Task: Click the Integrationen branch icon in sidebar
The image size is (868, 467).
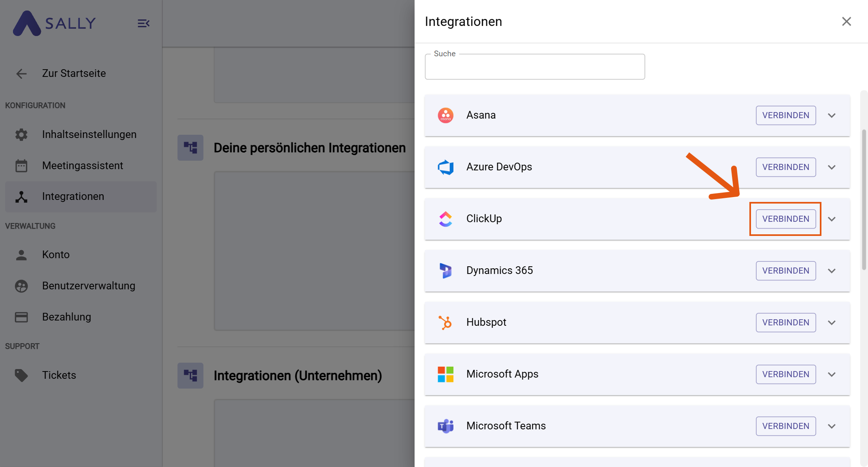Action: [21, 197]
